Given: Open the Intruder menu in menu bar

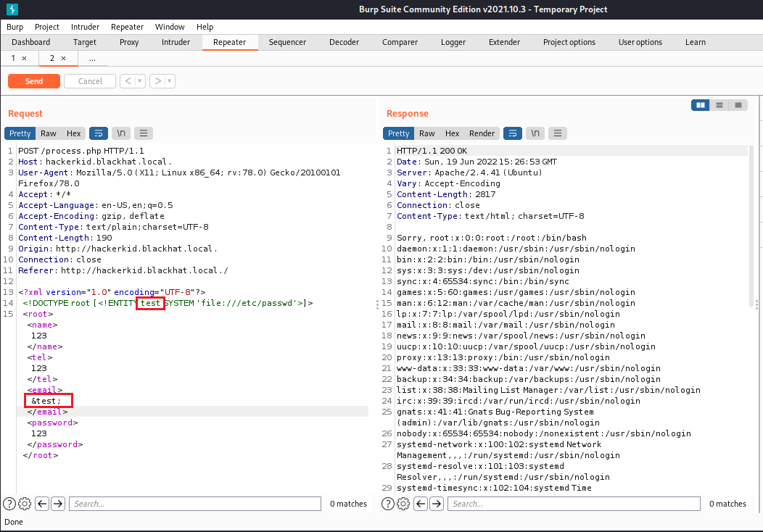Looking at the screenshot, I should point(85,27).
